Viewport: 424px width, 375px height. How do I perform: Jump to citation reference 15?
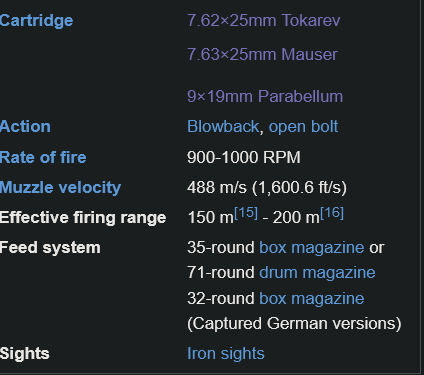tap(246, 213)
